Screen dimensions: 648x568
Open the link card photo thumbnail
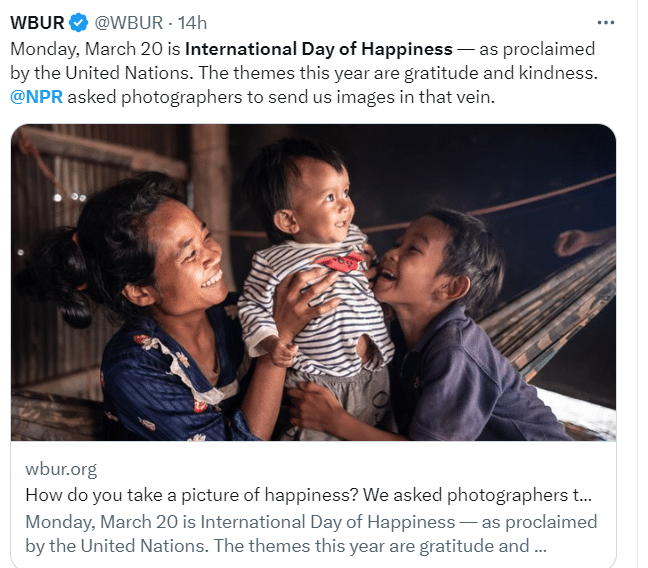[313, 282]
